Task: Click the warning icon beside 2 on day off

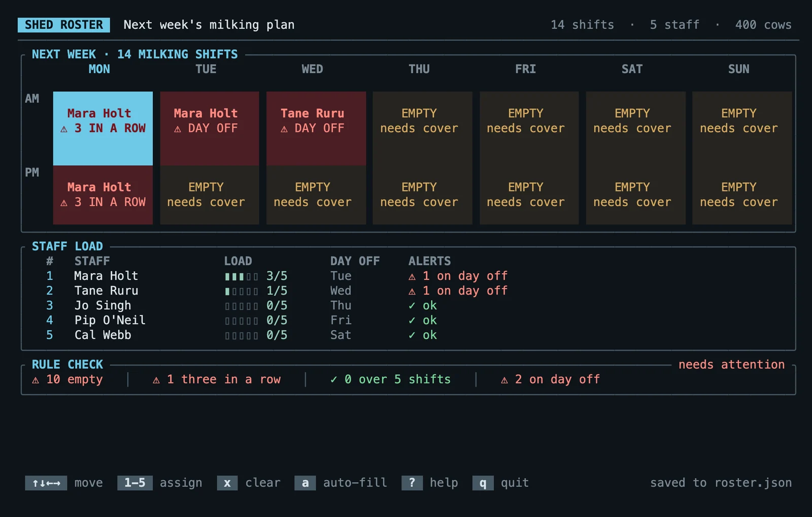Action: 504,380
